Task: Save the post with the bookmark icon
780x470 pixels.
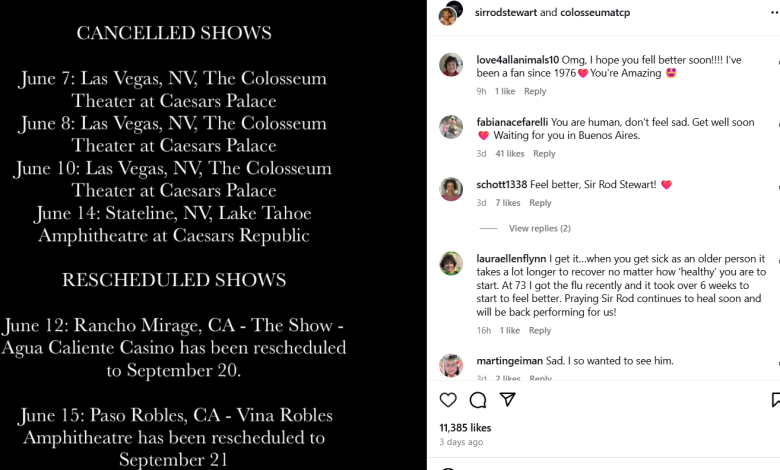Action: (x=775, y=400)
